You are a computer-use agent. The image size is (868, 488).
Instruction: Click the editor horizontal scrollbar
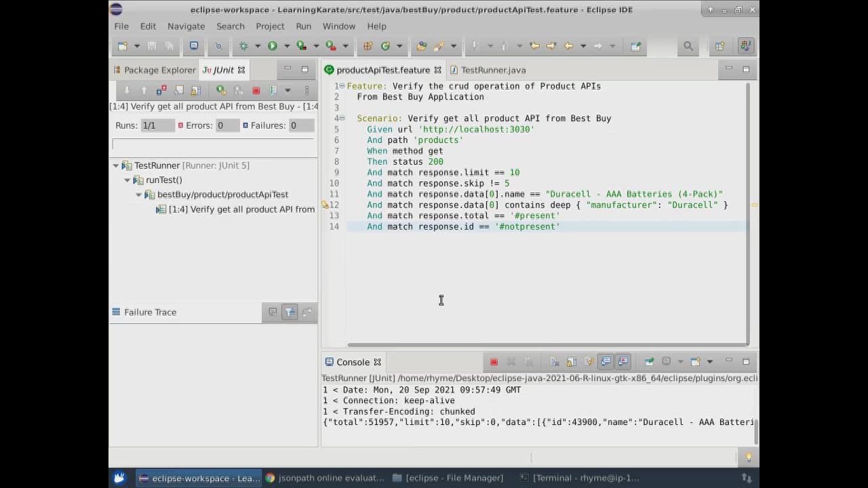tap(547, 345)
